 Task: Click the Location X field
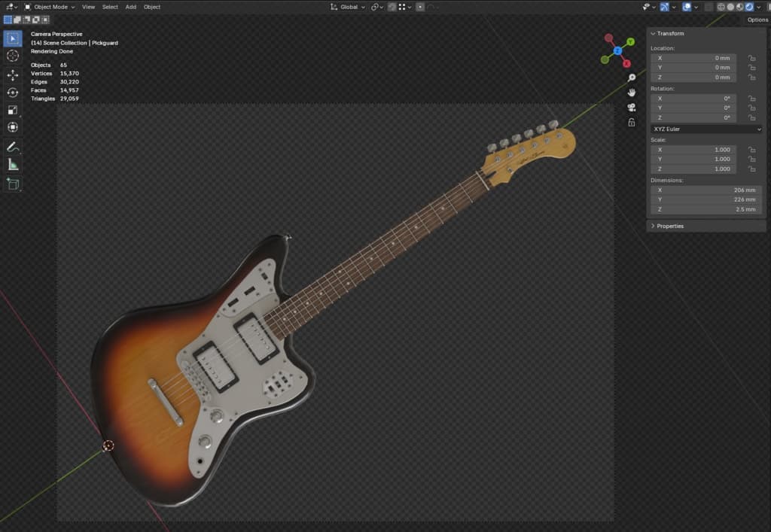693,58
